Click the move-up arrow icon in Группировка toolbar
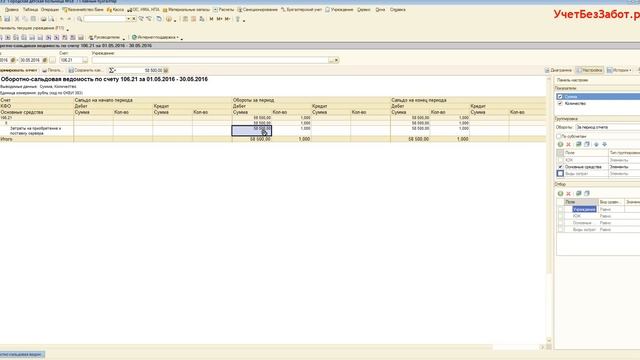 pyautogui.click(x=596, y=144)
